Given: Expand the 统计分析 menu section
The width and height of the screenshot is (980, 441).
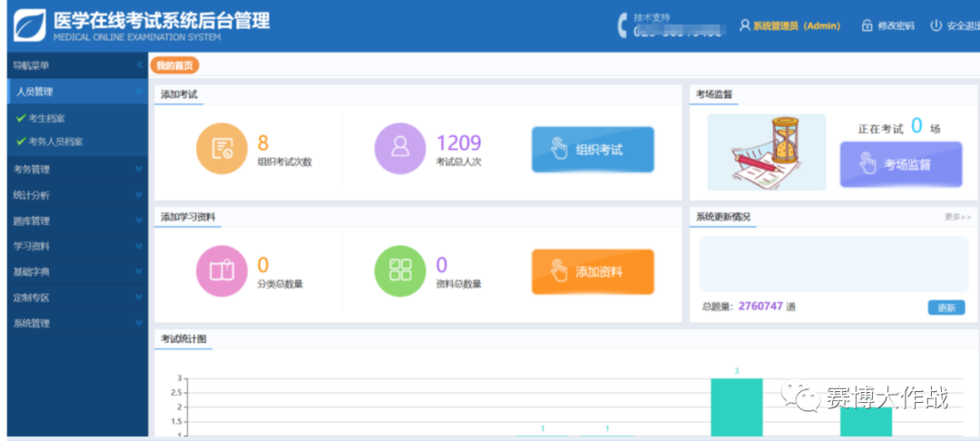Looking at the screenshot, I should tap(139, 195).
